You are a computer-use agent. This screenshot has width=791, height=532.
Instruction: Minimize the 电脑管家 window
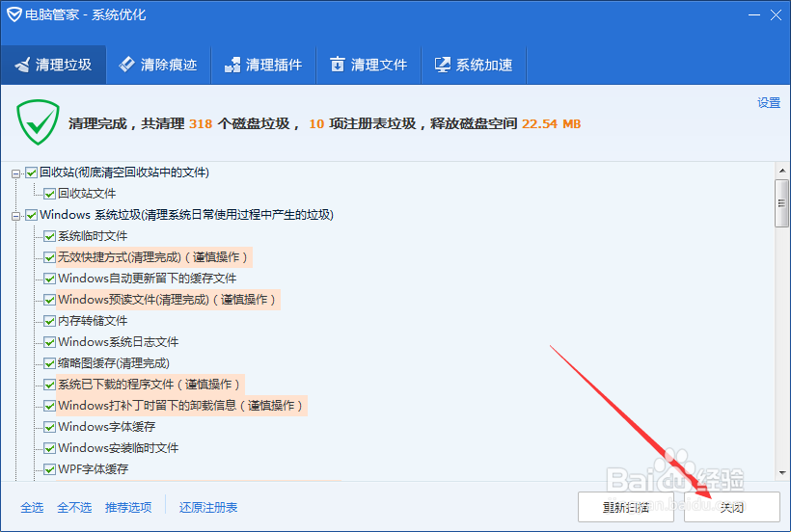pos(754,15)
